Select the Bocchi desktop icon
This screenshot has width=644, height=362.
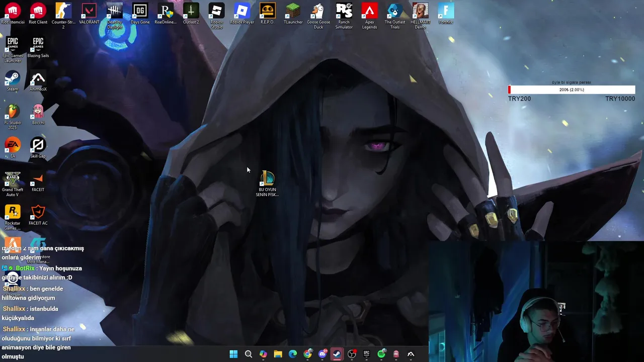[x=38, y=115]
